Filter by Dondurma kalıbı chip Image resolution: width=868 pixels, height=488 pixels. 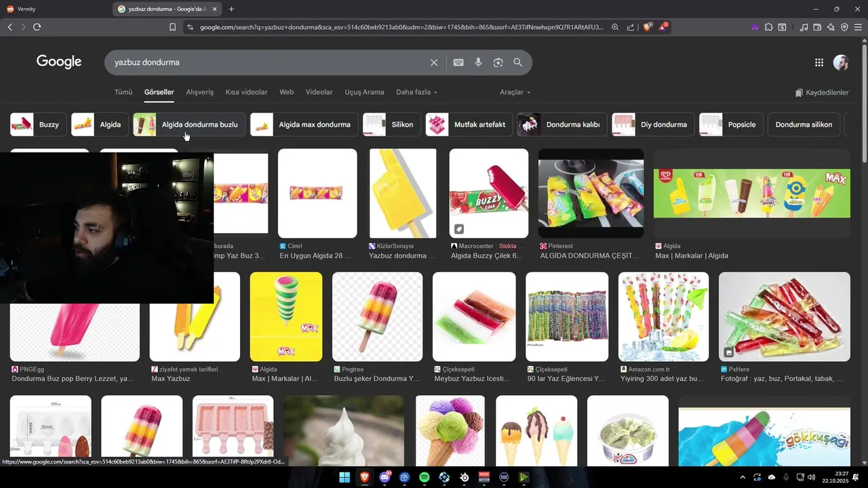[563, 125]
